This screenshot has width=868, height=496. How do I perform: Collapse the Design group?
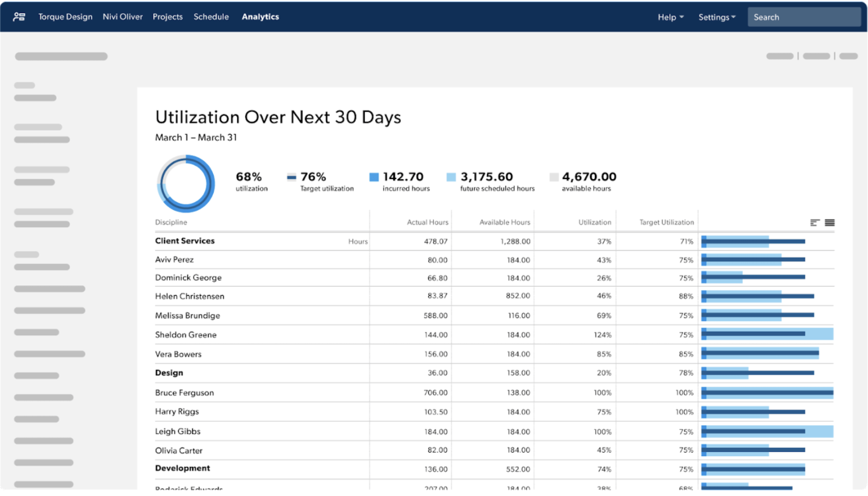169,373
